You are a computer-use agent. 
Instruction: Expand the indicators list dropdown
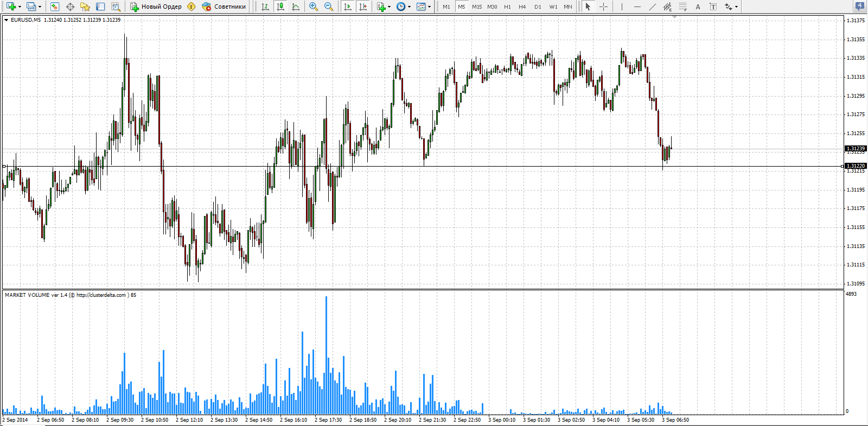coord(389,7)
